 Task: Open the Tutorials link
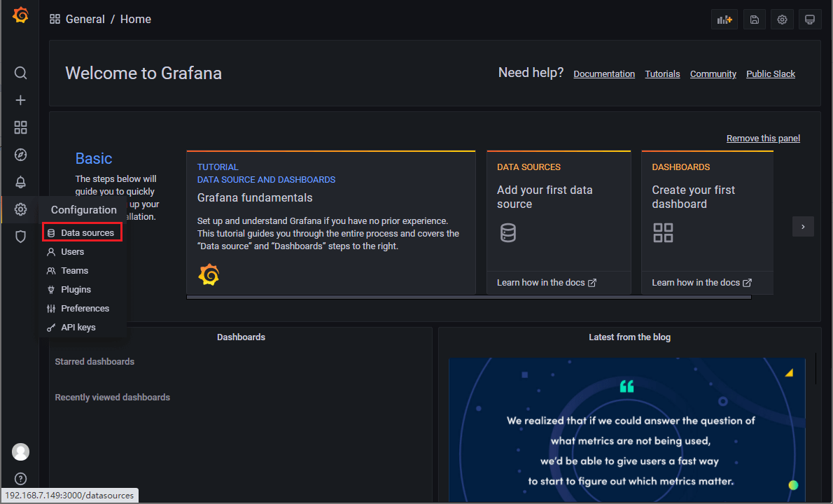point(662,73)
